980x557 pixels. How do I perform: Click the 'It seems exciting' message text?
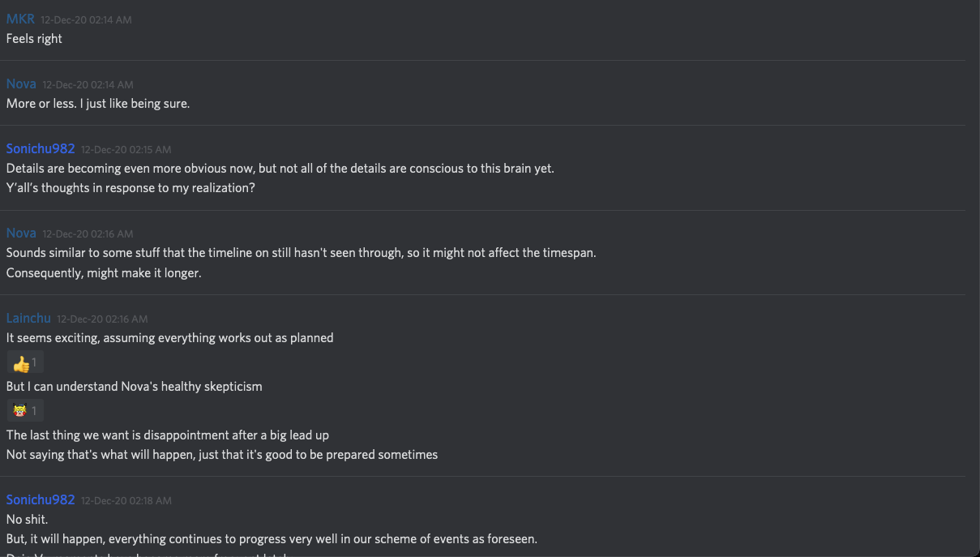[x=169, y=337]
